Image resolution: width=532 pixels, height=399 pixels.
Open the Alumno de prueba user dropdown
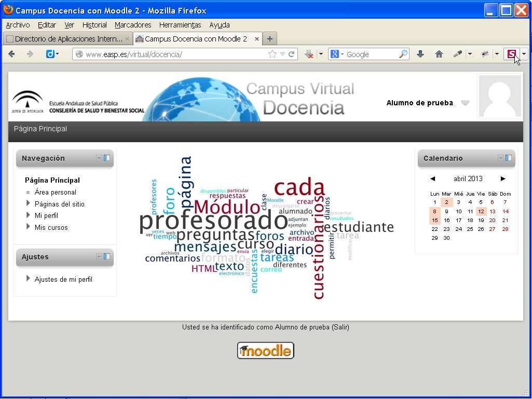point(465,103)
